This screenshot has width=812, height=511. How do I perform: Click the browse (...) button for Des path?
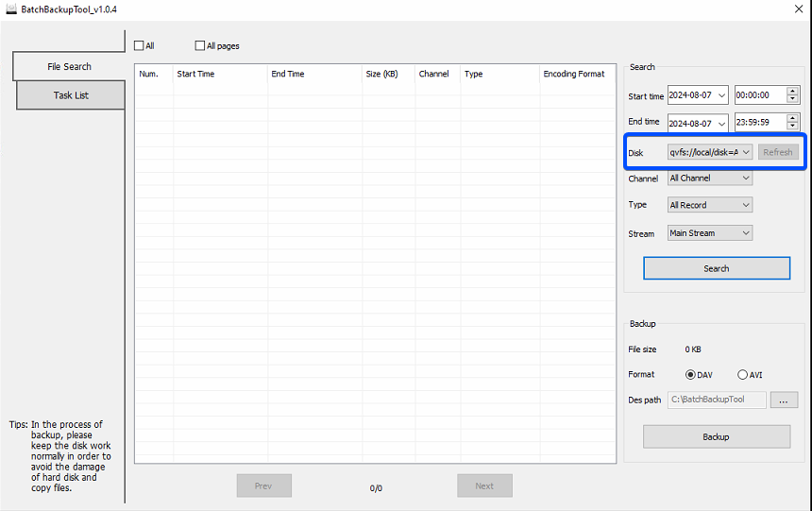(x=784, y=400)
